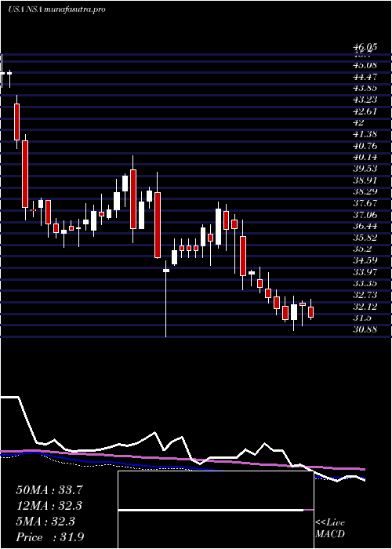Screen dimensions: 392x549
Task: Click the 'USA NSA munafasutra.pro' chart title
Action: 56,9
